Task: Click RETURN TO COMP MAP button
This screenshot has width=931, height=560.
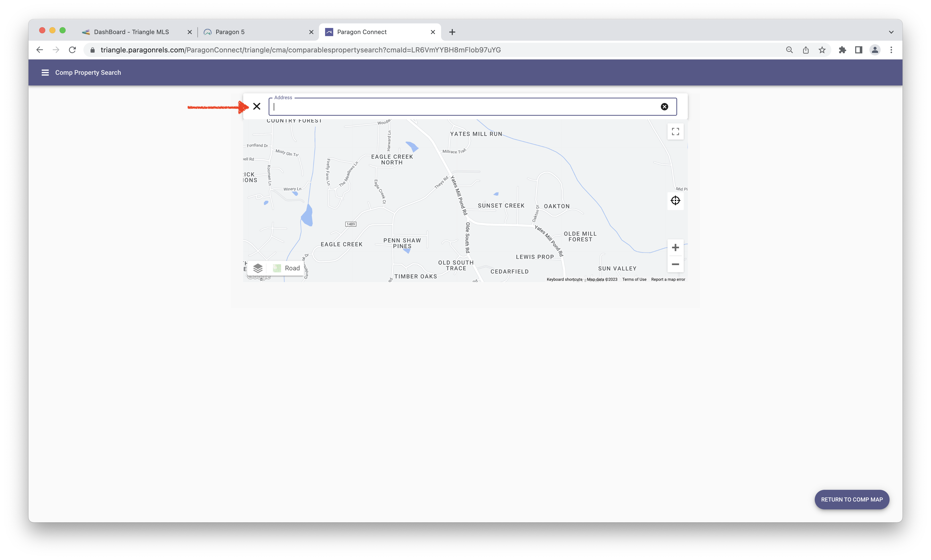Action: pyautogui.click(x=851, y=499)
